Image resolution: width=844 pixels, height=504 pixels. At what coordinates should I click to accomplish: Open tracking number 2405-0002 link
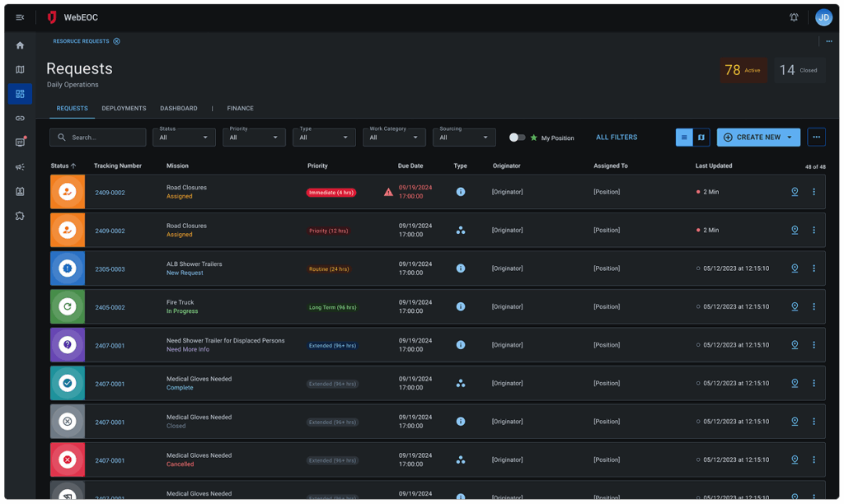click(x=110, y=307)
